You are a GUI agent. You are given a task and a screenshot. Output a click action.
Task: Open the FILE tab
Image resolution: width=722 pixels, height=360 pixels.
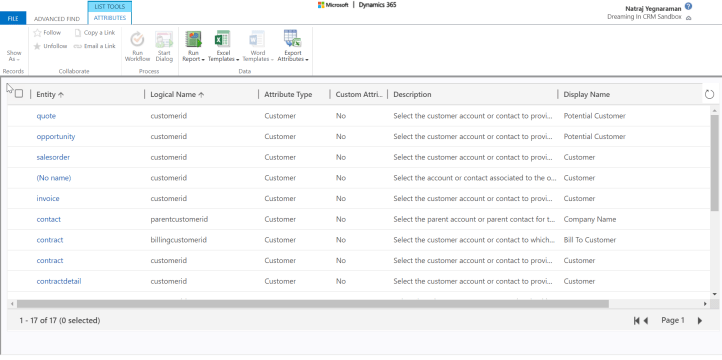[13, 18]
